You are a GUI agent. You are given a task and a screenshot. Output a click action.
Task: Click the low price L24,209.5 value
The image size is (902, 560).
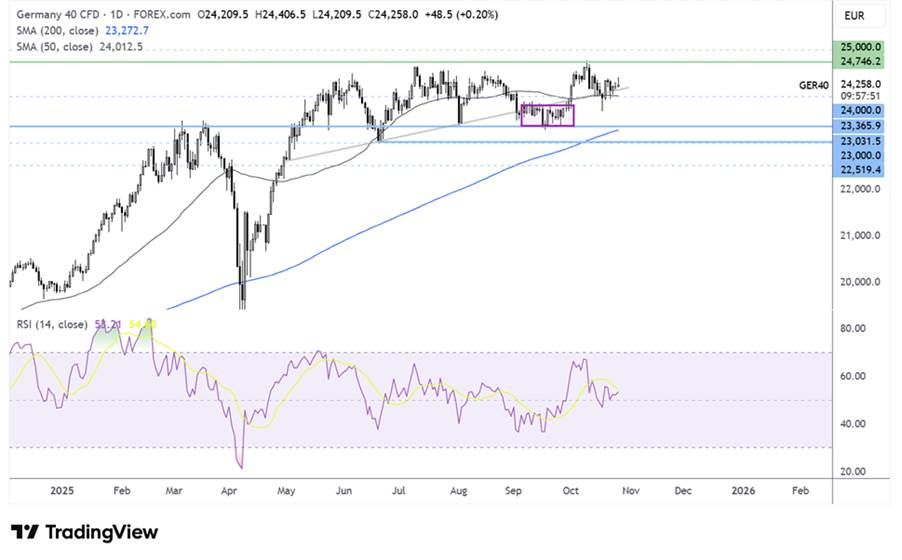337,14
